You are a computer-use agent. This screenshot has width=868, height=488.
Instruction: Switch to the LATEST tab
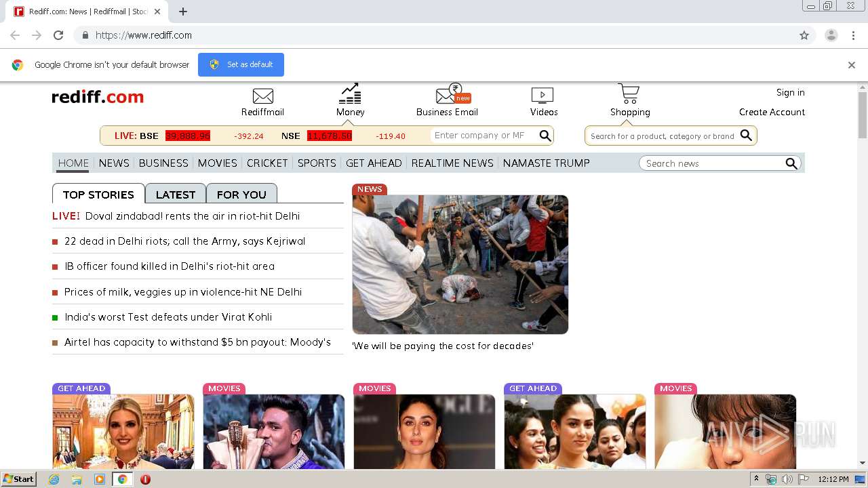[176, 194]
